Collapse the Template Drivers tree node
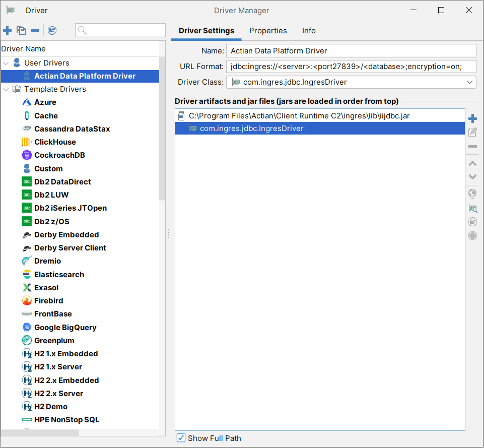484x448 pixels. [x=6, y=89]
